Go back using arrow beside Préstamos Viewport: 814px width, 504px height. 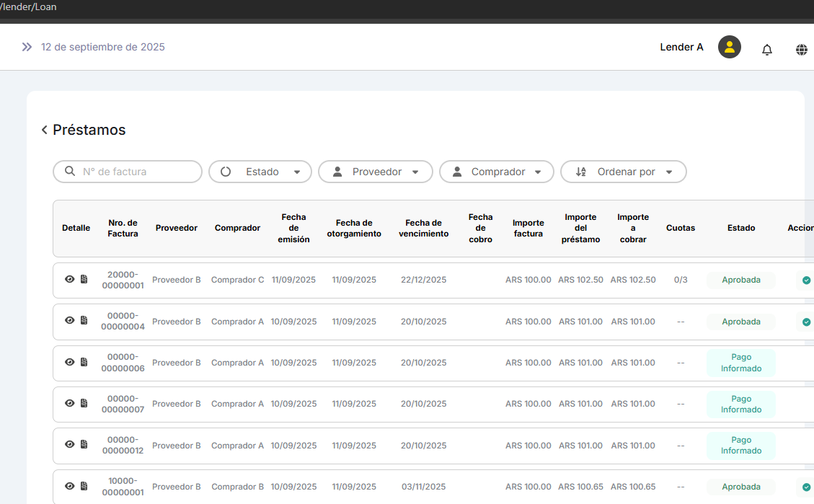45,130
